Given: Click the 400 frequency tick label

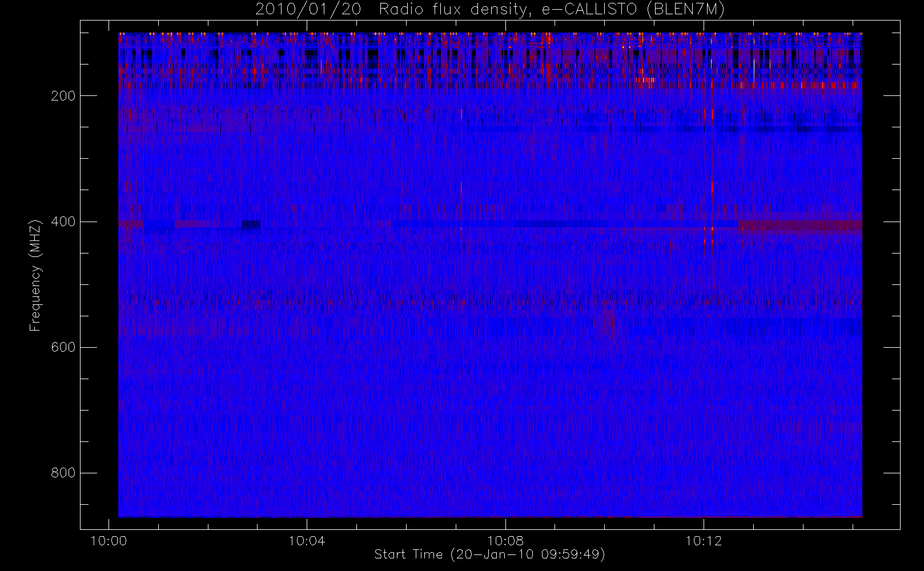Looking at the screenshot, I should (x=63, y=222).
